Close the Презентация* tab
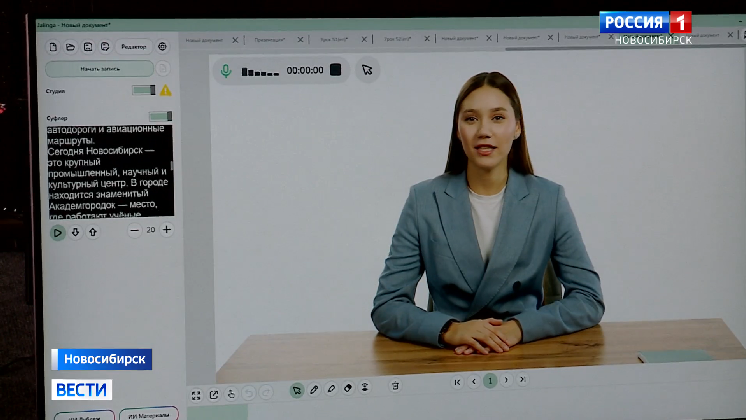This screenshot has height=420, width=746. click(300, 39)
